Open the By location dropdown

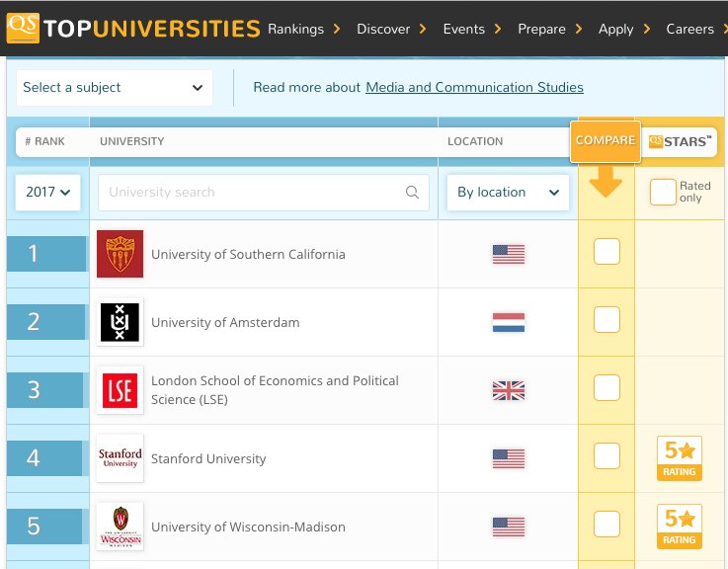pos(508,192)
